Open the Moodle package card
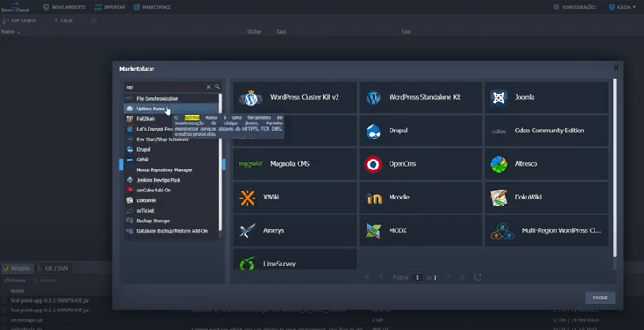 (x=420, y=197)
